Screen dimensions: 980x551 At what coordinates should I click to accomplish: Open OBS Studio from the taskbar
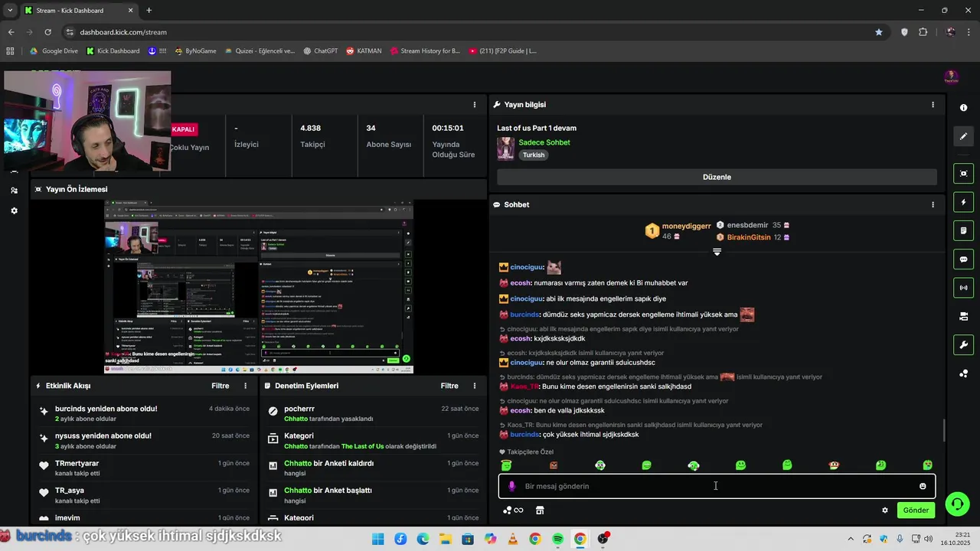click(603, 540)
